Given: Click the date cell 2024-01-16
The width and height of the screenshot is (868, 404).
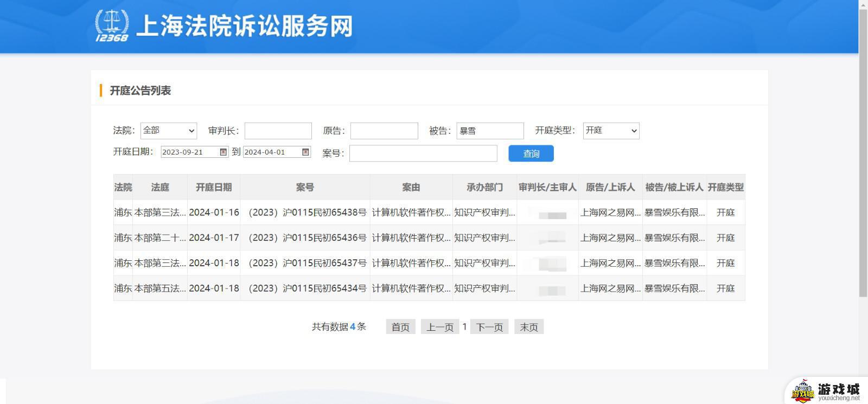Looking at the screenshot, I should pos(214,213).
